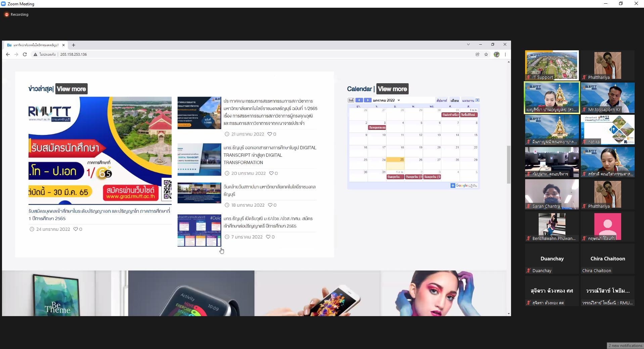Go forward in the shared browser
The width and height of the screenshot is (644, 349).
point(16,54)
